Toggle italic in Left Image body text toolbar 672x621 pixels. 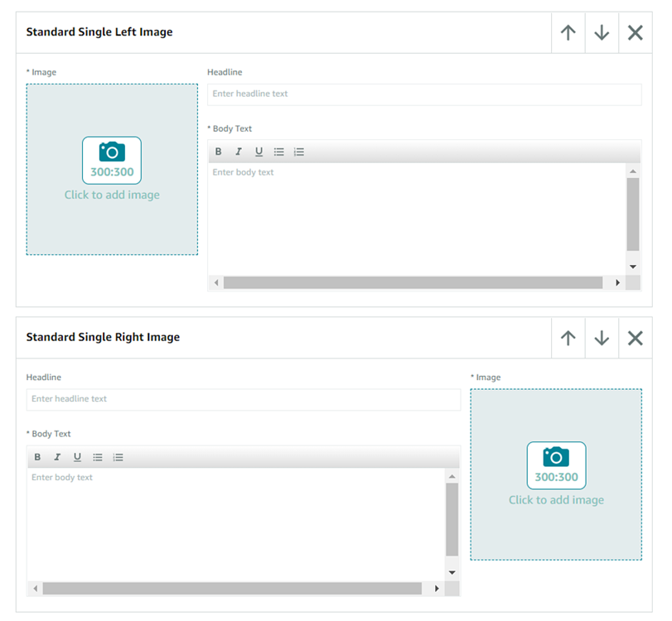239,152
